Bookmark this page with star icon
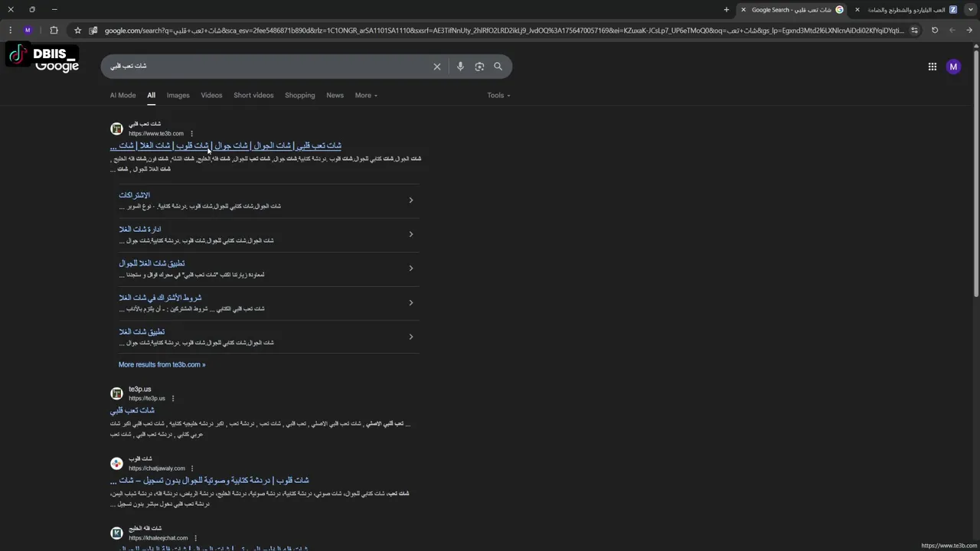980x551 pixels. [x=77, y=31]
